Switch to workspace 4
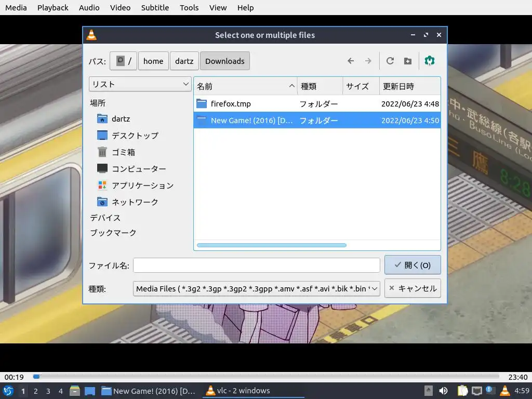Viewport: 532px width, 399px height. [61, 391]
